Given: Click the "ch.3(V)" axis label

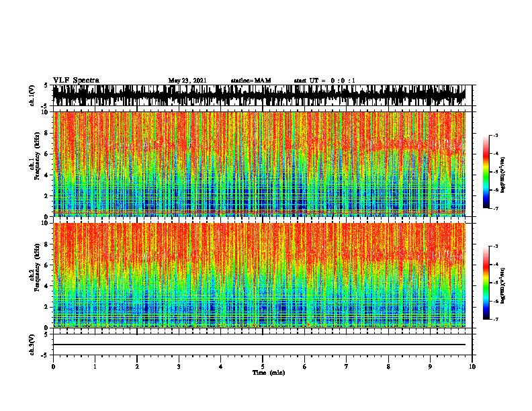Looking at the screenshot, I should coord(32,345).
